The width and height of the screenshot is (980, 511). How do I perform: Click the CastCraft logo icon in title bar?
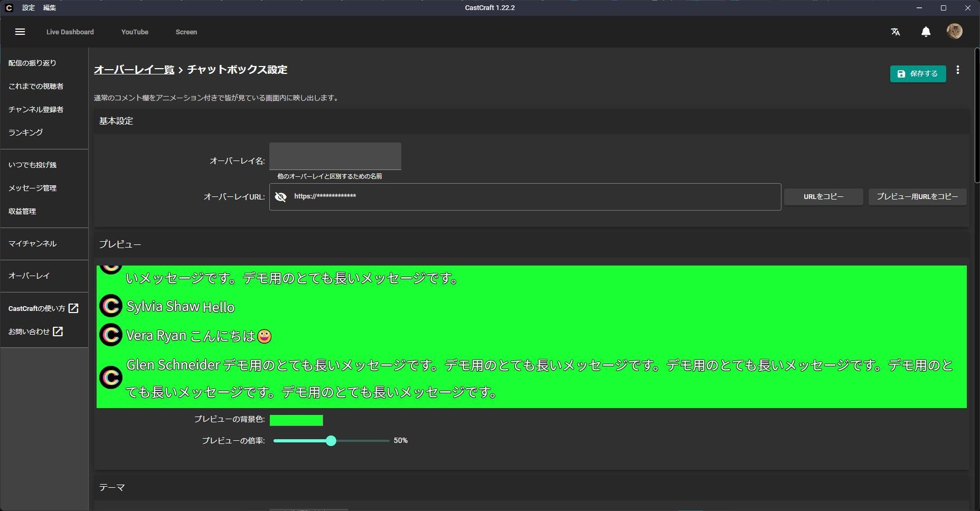(8, 8)
